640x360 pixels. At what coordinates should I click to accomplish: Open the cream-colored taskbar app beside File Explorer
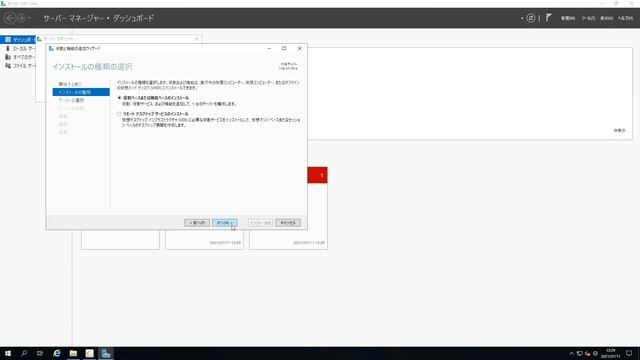(x=89, y=353)
